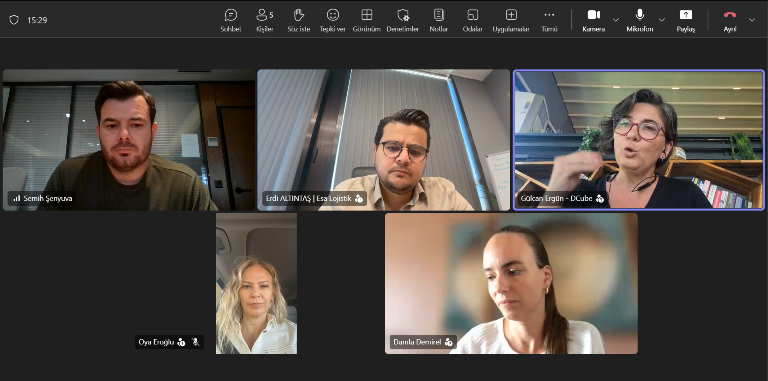Expand the Ayrıl leave options arrow

click(752, 20)
